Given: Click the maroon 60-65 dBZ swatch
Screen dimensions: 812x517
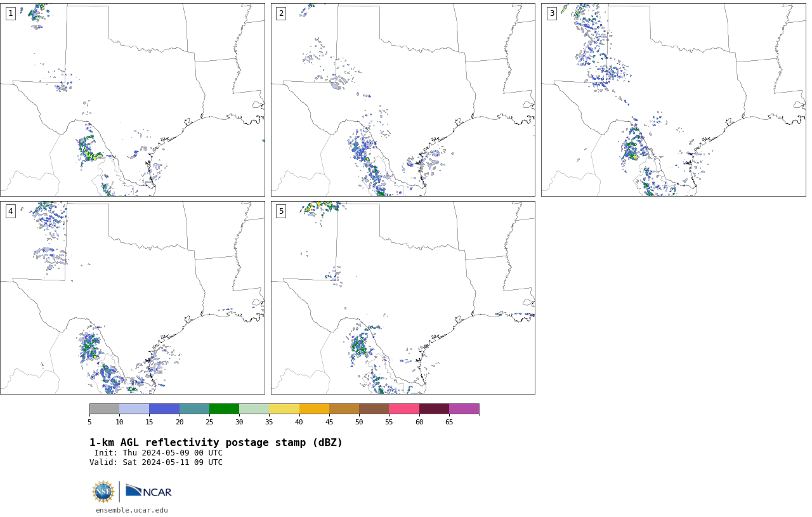Looking at the screenshot, I should 434,409.
